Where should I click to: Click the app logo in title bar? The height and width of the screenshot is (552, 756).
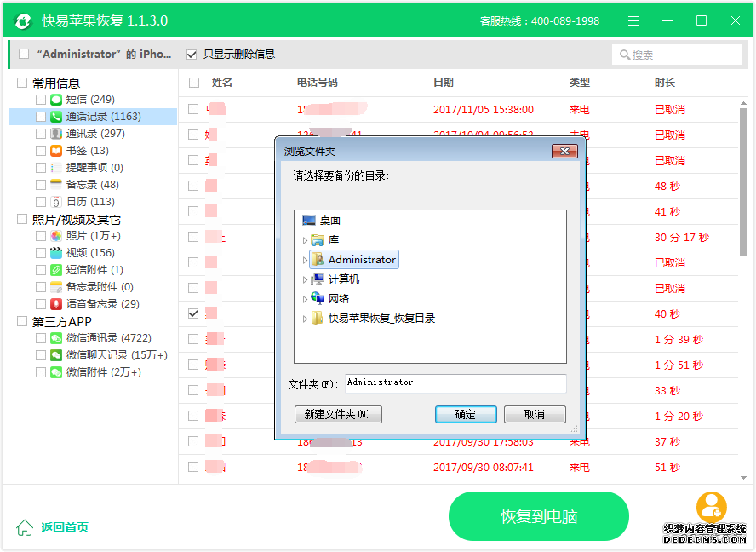tap(23, 20)
